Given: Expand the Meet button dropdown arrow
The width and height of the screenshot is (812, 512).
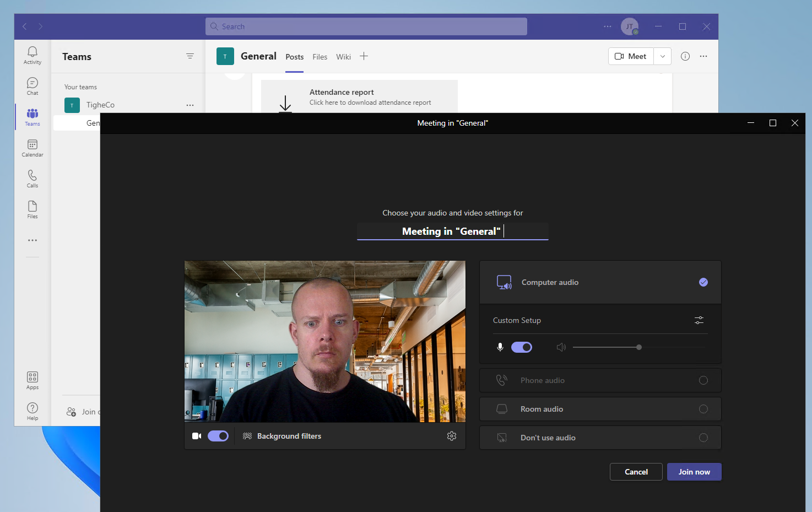Looking at the screenshot, I should tap(663, 56).
